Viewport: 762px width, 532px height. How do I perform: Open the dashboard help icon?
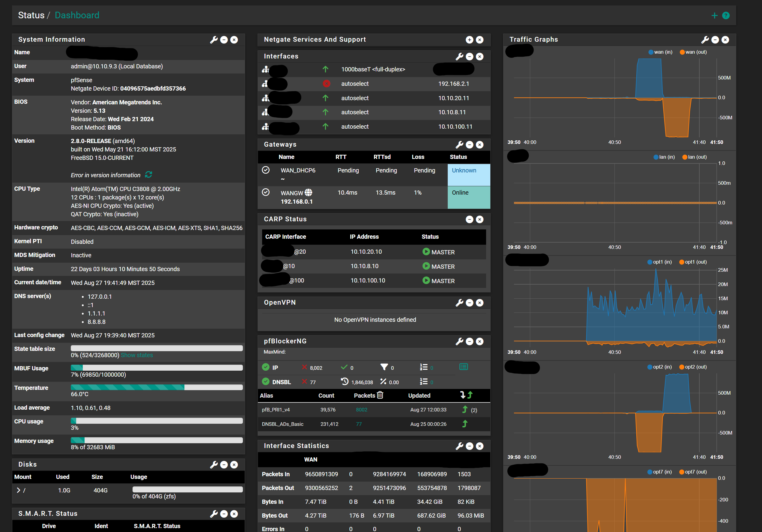[725, 16]
